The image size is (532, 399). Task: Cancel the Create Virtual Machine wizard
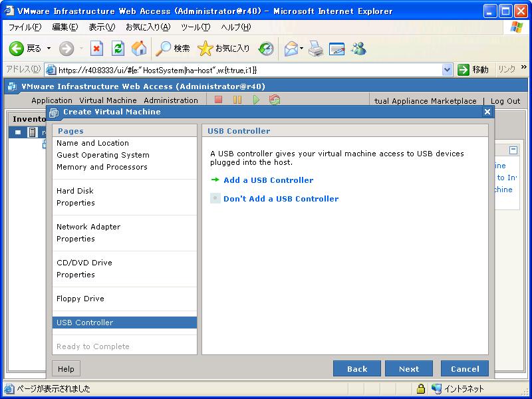465,369
